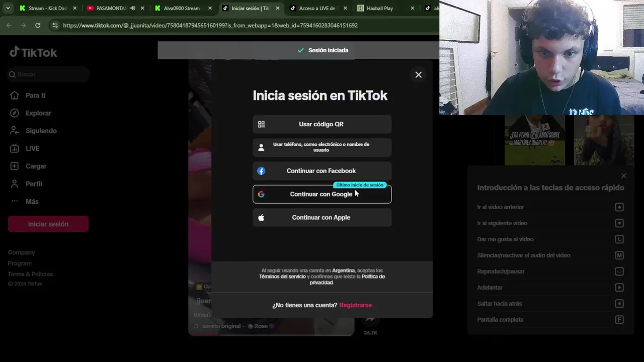The height and width of the screenshot is (362, 644).
Task: Continue with Apple login
Action: (322, 218)
